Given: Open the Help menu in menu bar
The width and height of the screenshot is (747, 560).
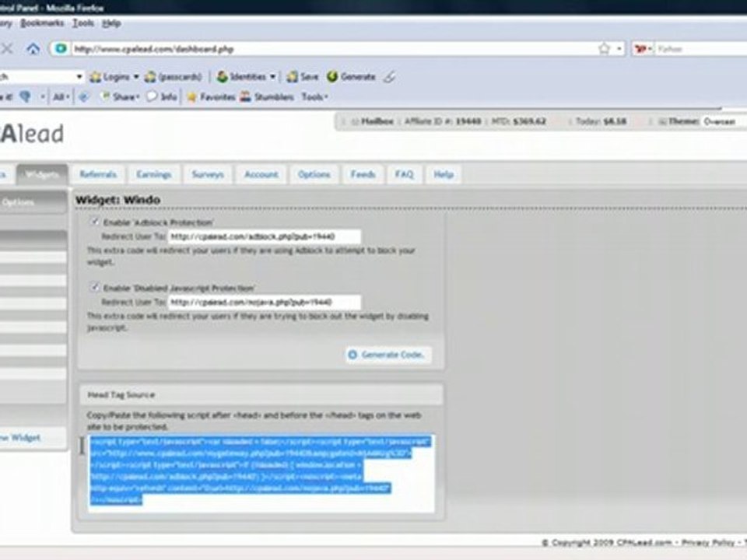Looking at the screenshot, I should pos(111,23).
